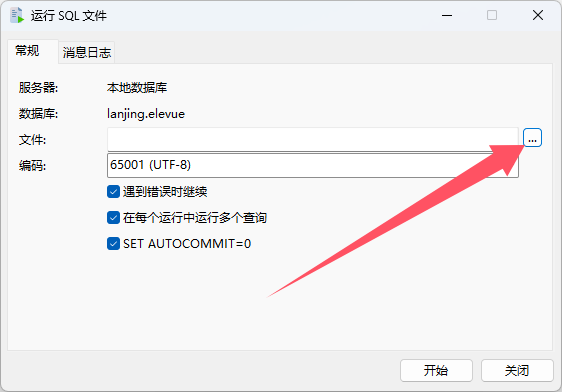Click the 文件: label
The width and height of the screenshot is (562, 392).
(x=32, y=139)
